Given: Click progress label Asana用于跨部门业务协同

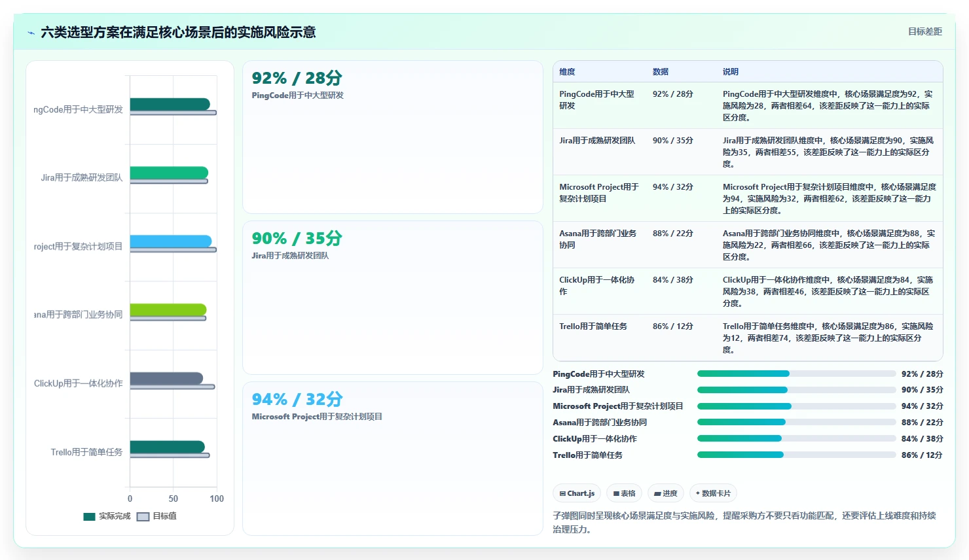Looking at the screenshot, I should (600, 423).
